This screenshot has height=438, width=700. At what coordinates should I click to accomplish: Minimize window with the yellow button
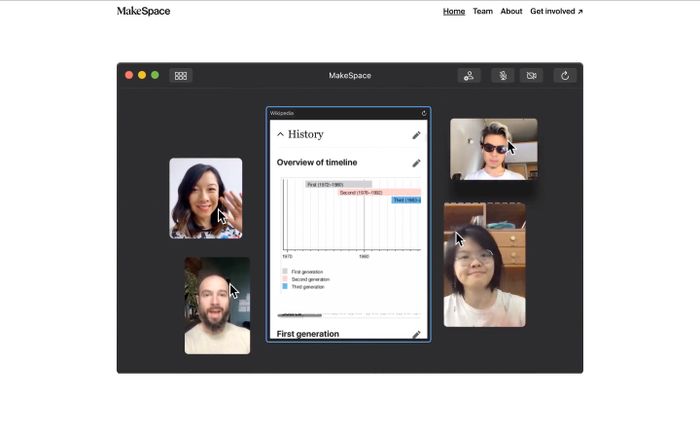tap(142, 75)
